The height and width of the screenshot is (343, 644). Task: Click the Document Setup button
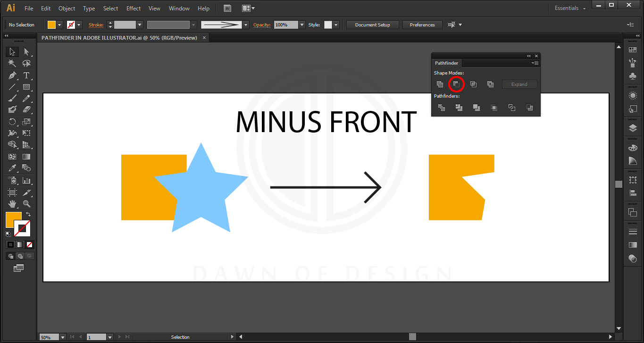372,25
